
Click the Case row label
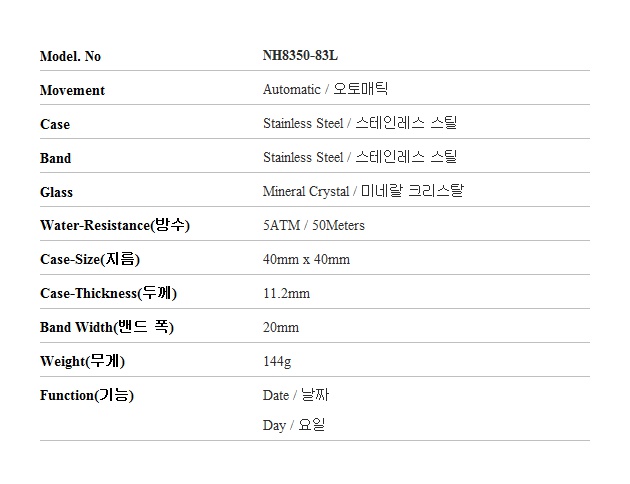point(55,124)
